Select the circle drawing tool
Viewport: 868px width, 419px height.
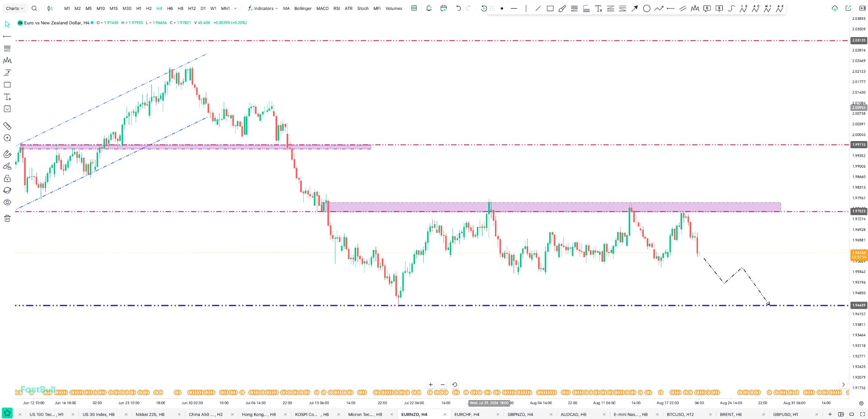click(647, 8)
